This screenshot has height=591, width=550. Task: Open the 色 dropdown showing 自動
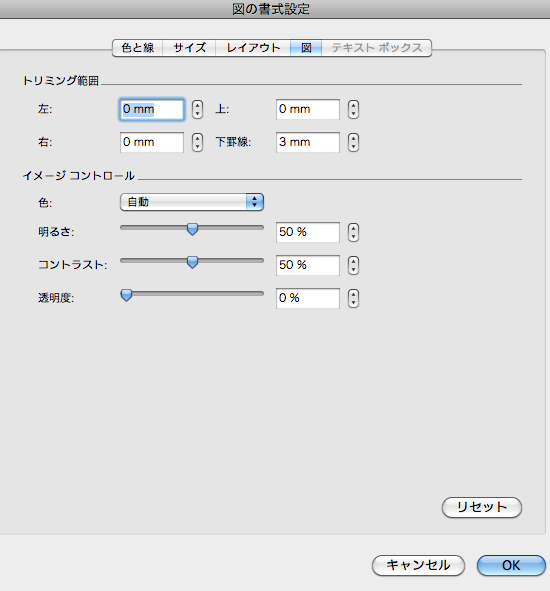(192, 202)
